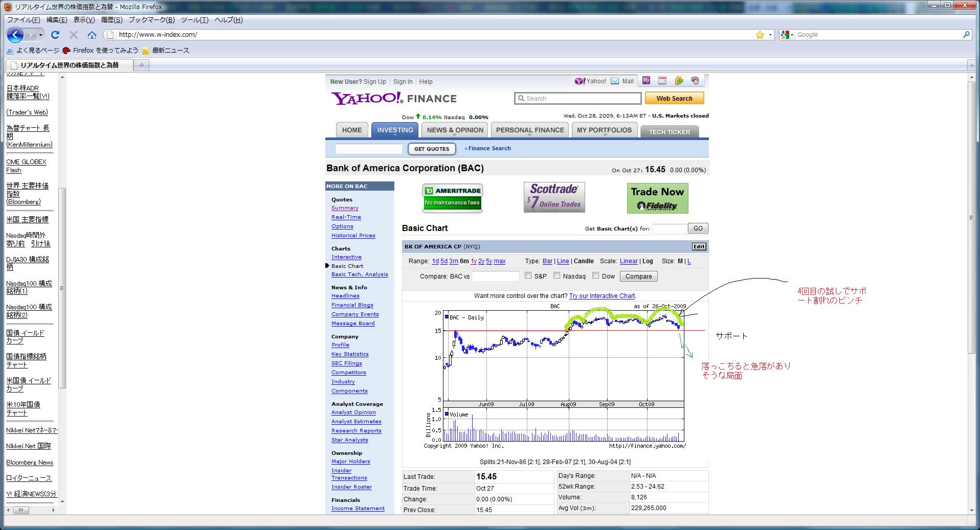
Task: Click the quote symbol input beside GET QUOTES
Action: click(x=369, y=149)
